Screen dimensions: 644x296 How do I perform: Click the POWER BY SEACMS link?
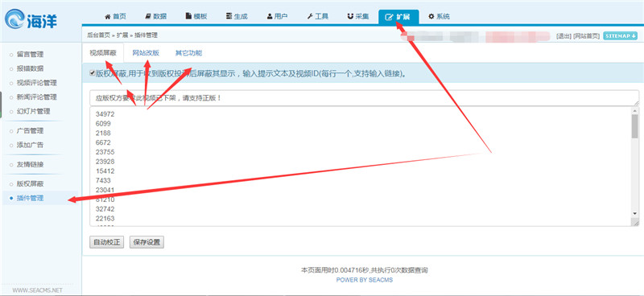point(365,280)
